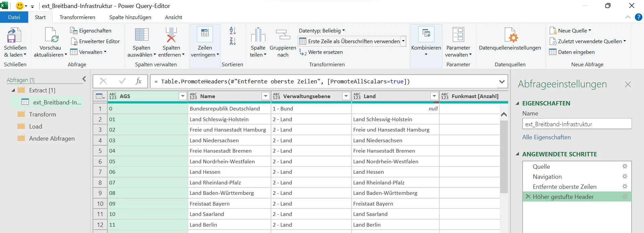Sort ascending with the A-Z icon
Screen dimensions: 644x233
(233, 30)
